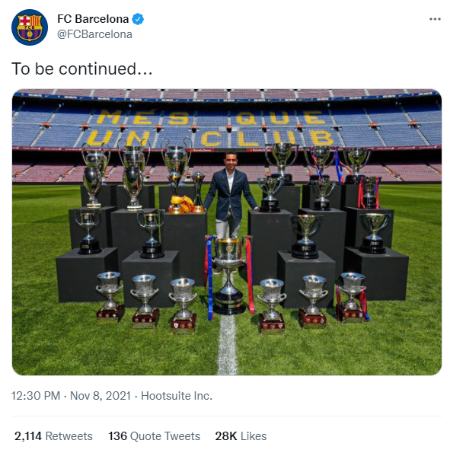
Task: Click the leftmost Champions League trophy
Action: [95, 176]
